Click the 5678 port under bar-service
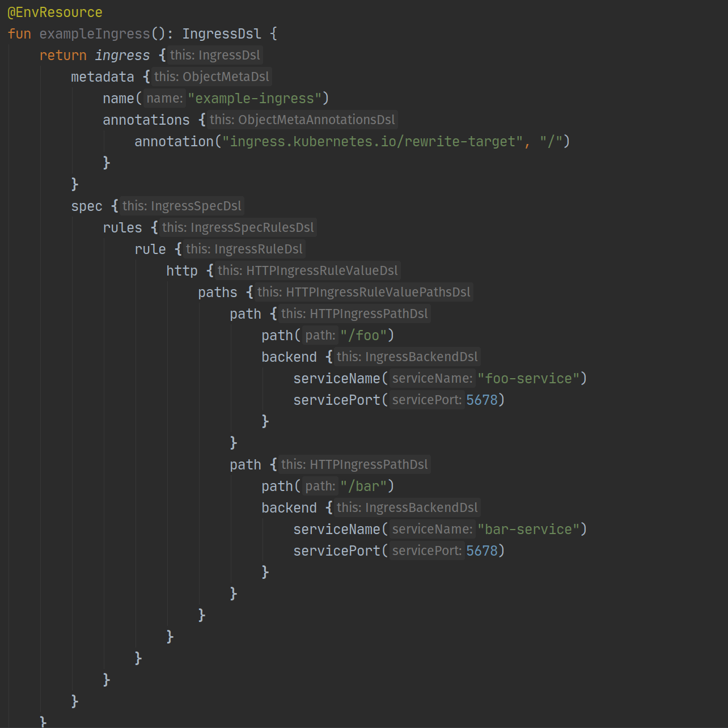728x728 pixels. point(481,551)
